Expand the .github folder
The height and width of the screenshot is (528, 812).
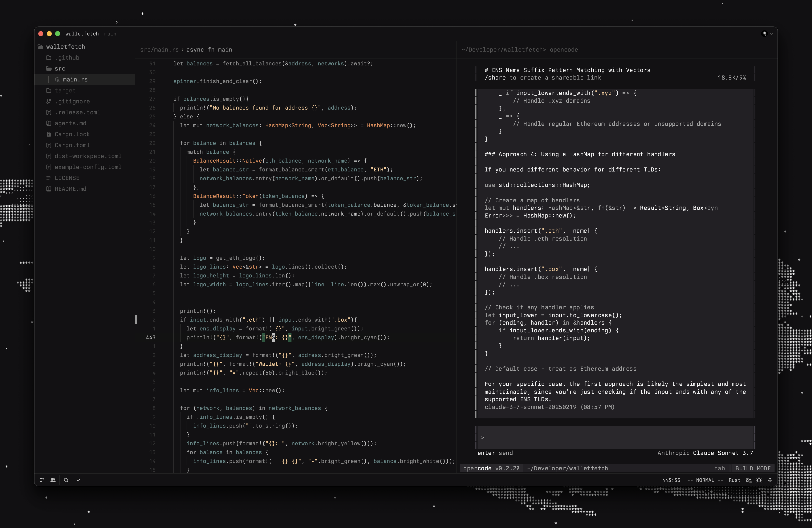[x=67, y=58]
